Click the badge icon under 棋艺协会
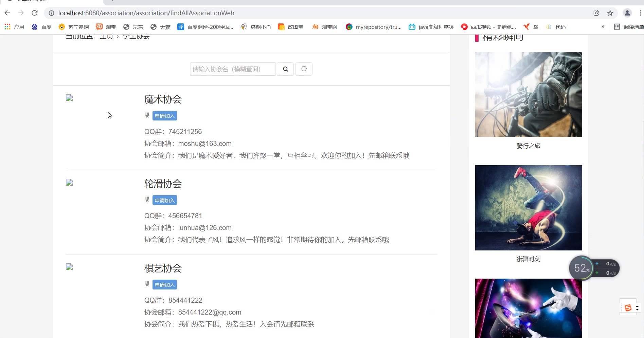644x338 pixels. (x=147, y=284)
